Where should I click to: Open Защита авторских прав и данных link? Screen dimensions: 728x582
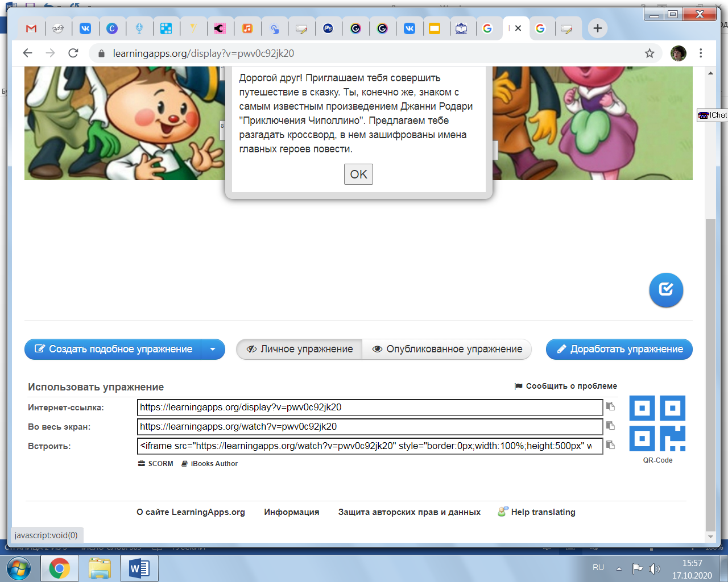409,512
